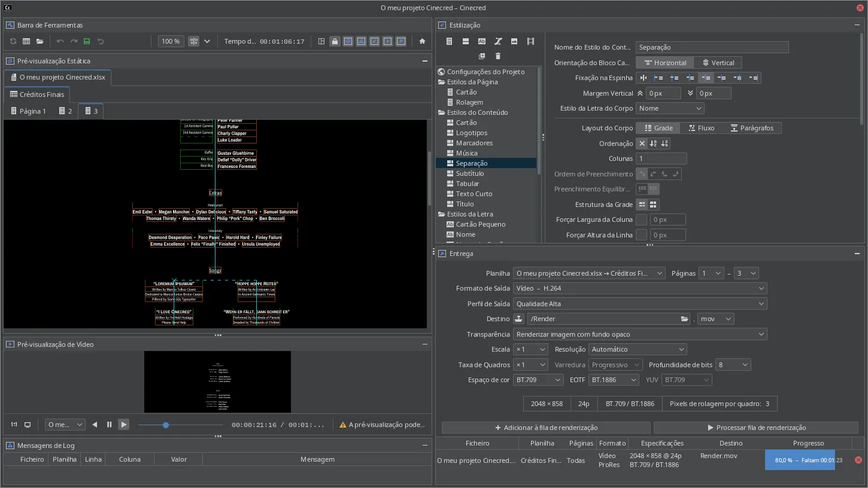Enable the Forçar Largura da Coluna checkbox
Viewport: 868px width, 488px height.
point(641,220)
